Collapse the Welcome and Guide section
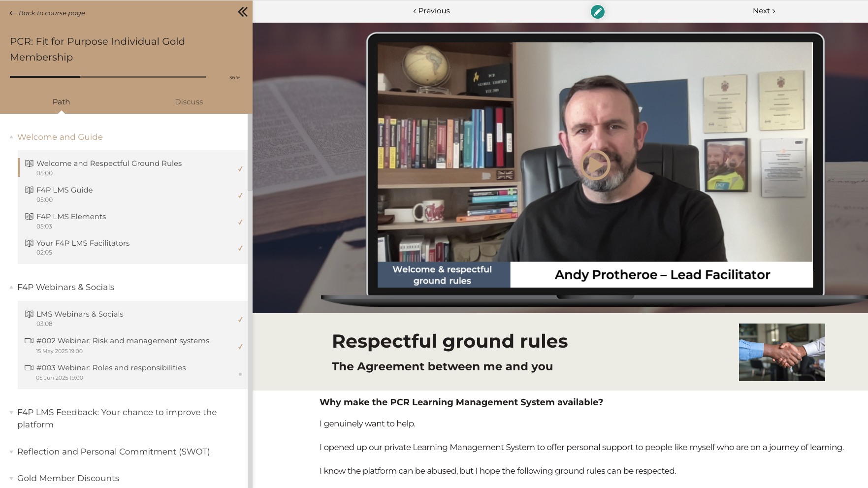Image resolution: width=868 pixels, height=488 pixels. 11,137
